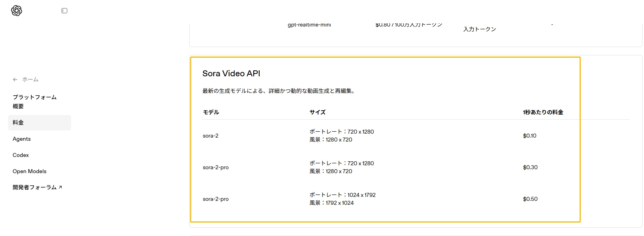
Task: Click the sora-2-pro cell priced $0.30
Action: coord(216,167)
